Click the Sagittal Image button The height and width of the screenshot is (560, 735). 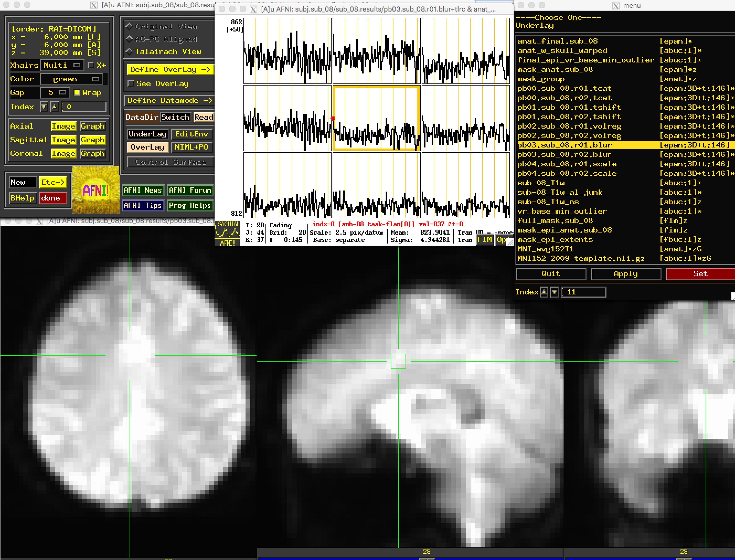tap(63, 140)
